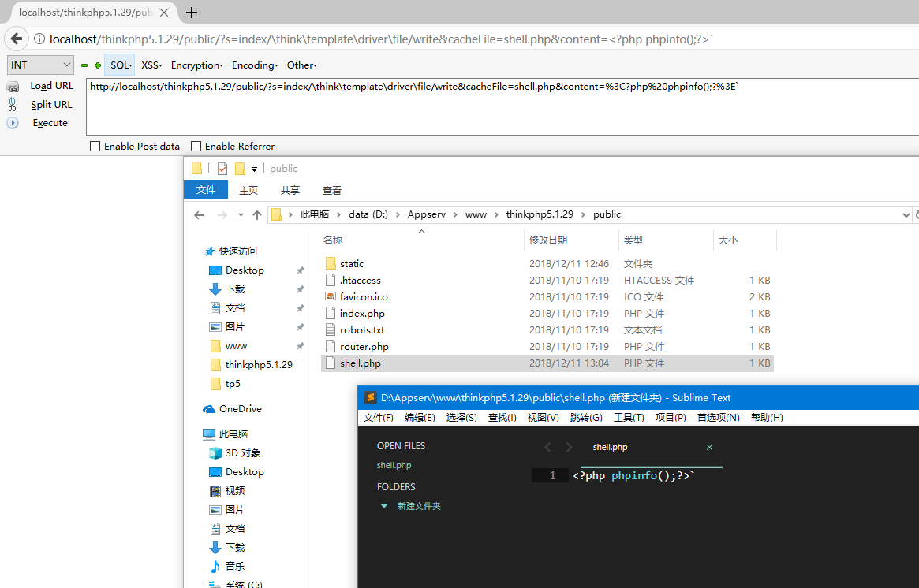Open the 文件 tab in Explorer ribbon
Screen dimensions: 919x588
206,190
